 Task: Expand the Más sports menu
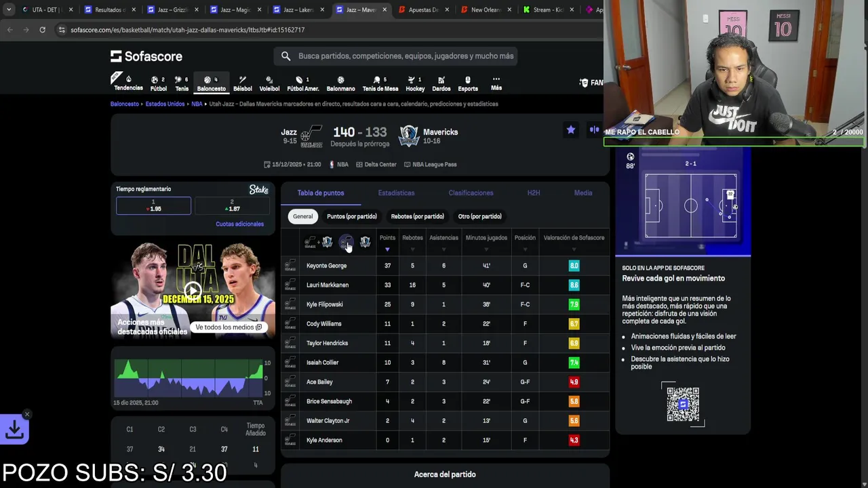point(496,83)
